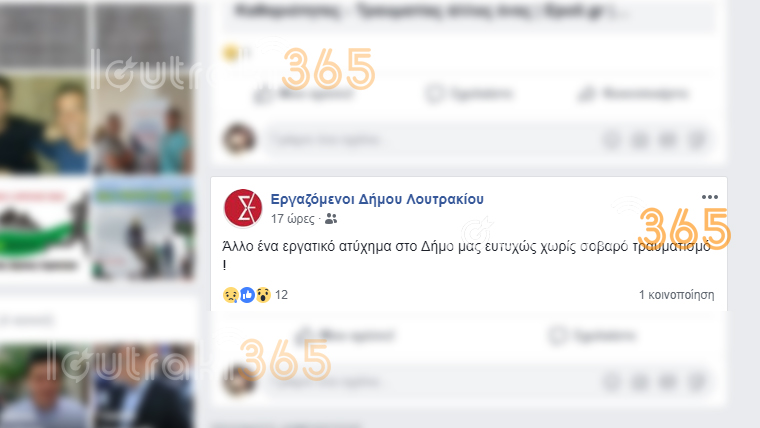Image resolution: width=760 pixels, height=428 pixels.
Task: Open the three-dot post options menu
Action: click(x=710, y=197)
